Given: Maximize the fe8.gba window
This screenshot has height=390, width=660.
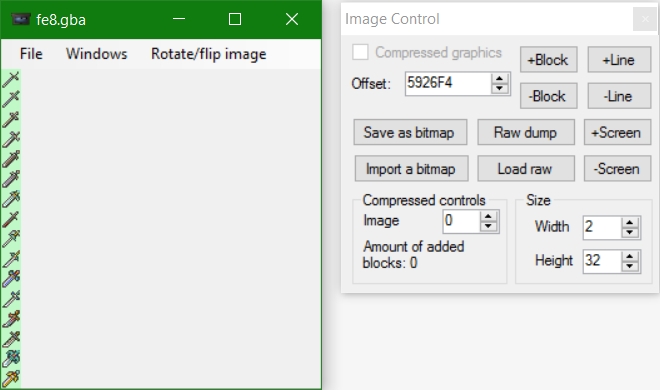Looking at the screenshot, I should [x=235, y=19].
